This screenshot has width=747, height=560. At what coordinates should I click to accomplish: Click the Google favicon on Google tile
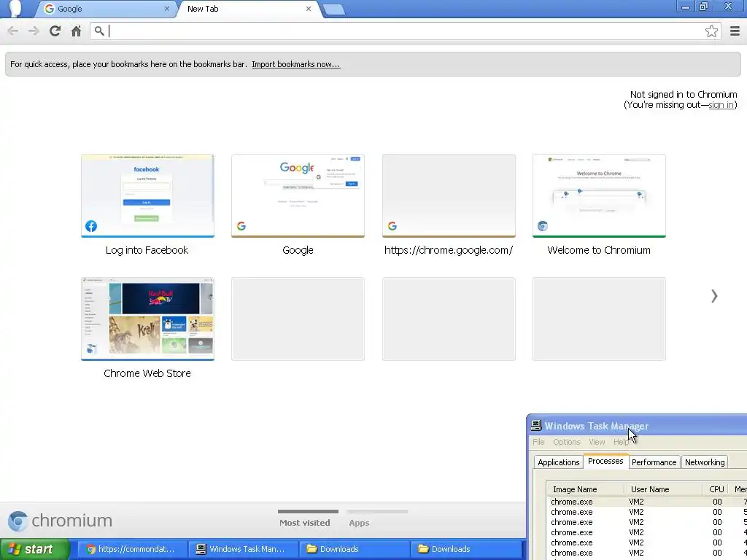click(x=241, y=226)
